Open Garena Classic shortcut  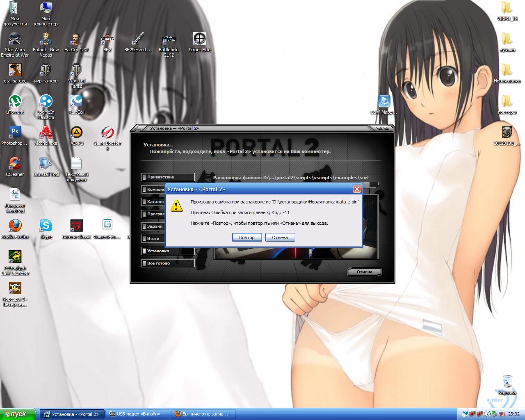76,230
